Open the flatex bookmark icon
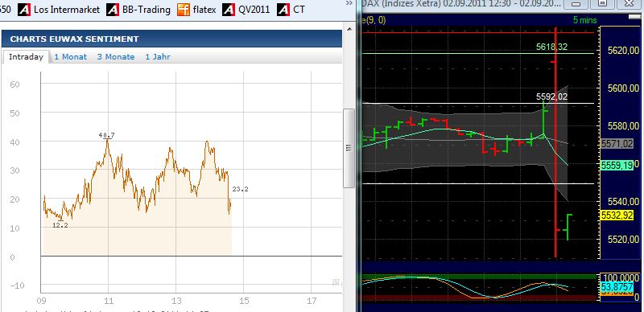The width and height of the screenshot is (644, 312). point(184,9)
